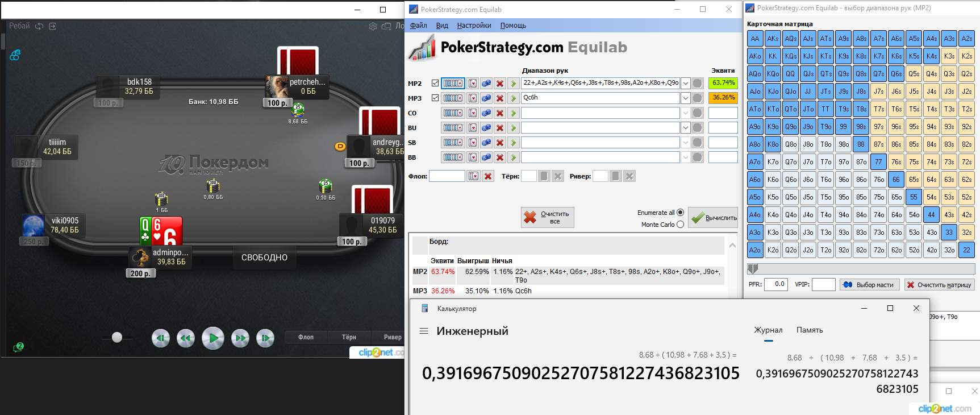Click green arrow in MP2 row

[x=514, y=84]
